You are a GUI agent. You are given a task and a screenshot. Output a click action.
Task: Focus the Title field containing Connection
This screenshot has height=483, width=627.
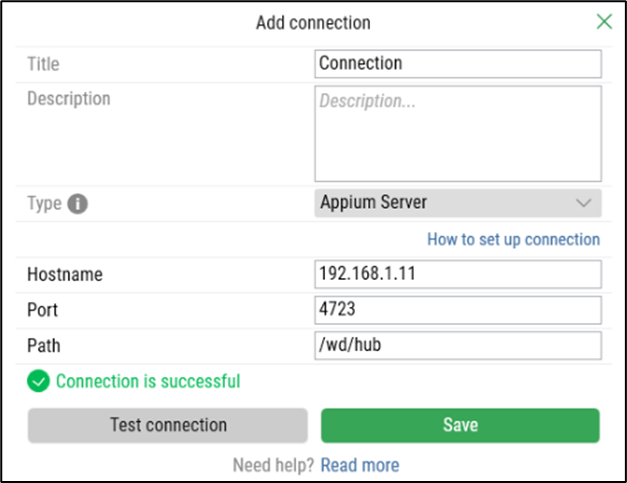[458, 64]
